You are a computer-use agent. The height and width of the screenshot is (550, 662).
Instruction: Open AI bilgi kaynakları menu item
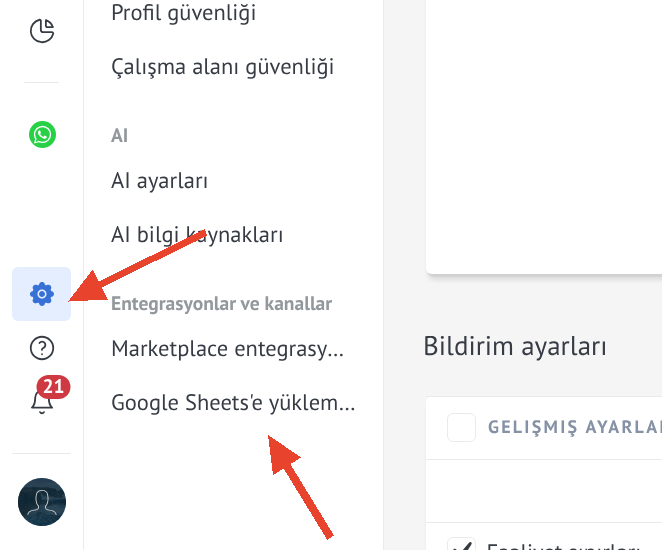pyautogui.click(x=197, y=235)
